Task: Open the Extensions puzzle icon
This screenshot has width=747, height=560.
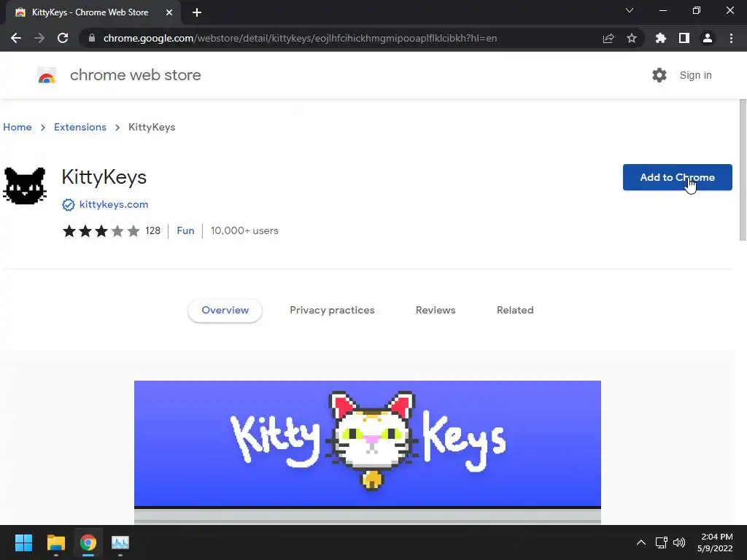Action: pos(661,38)
